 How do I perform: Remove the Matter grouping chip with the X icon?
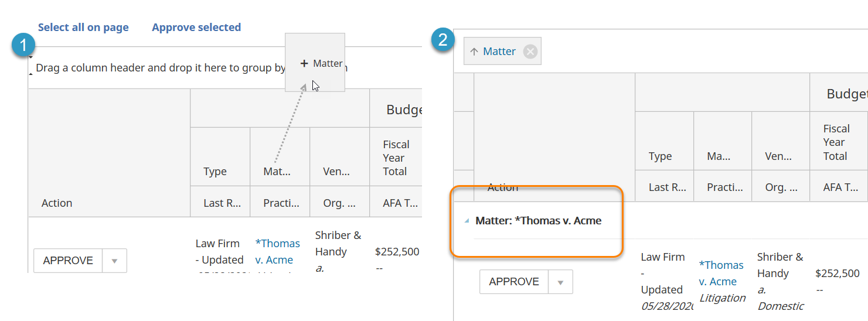(x=530, y=52)
